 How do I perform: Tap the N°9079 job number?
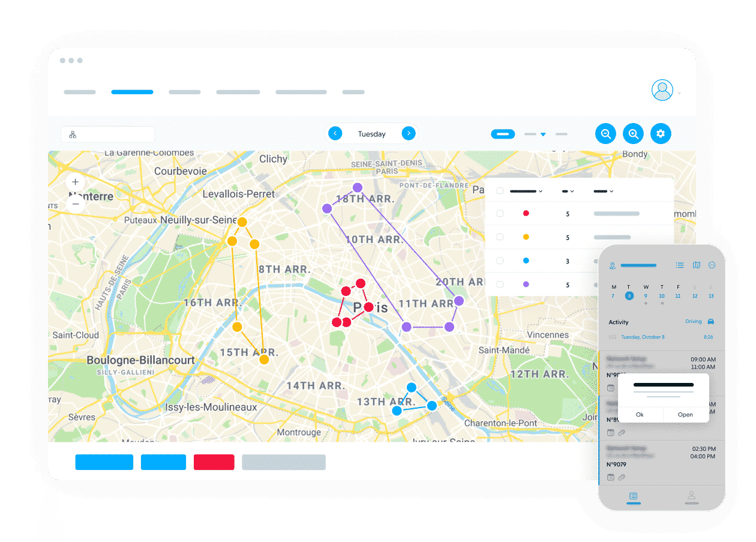[616, 465]
